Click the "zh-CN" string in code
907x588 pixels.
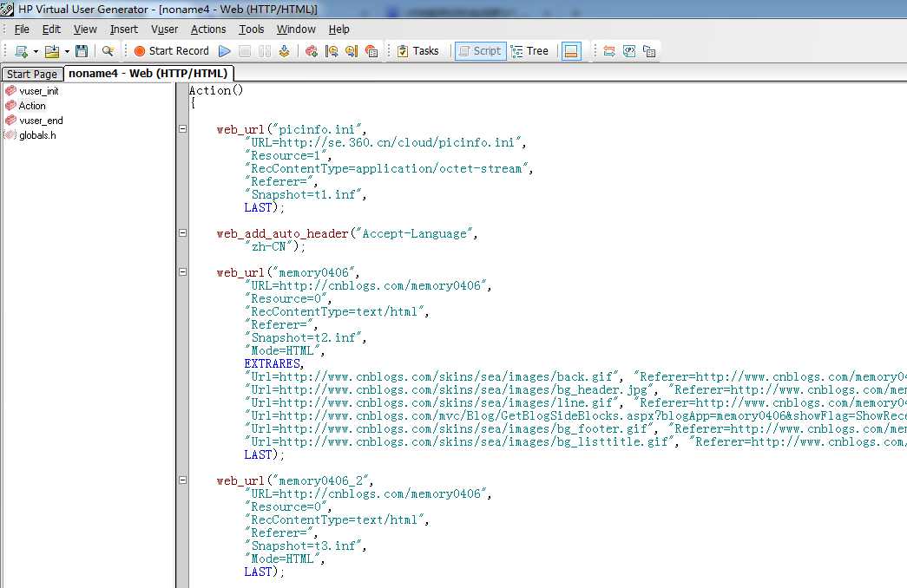pos(272,247)
